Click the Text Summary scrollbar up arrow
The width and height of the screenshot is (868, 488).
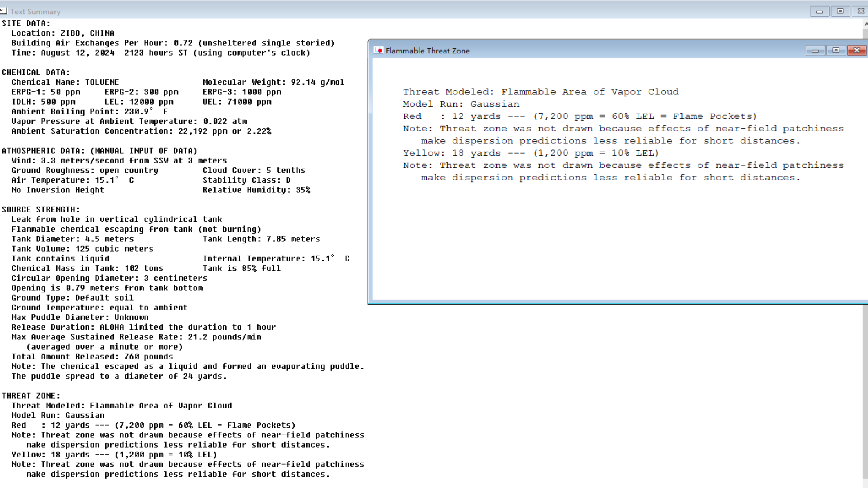click(866, 24)
